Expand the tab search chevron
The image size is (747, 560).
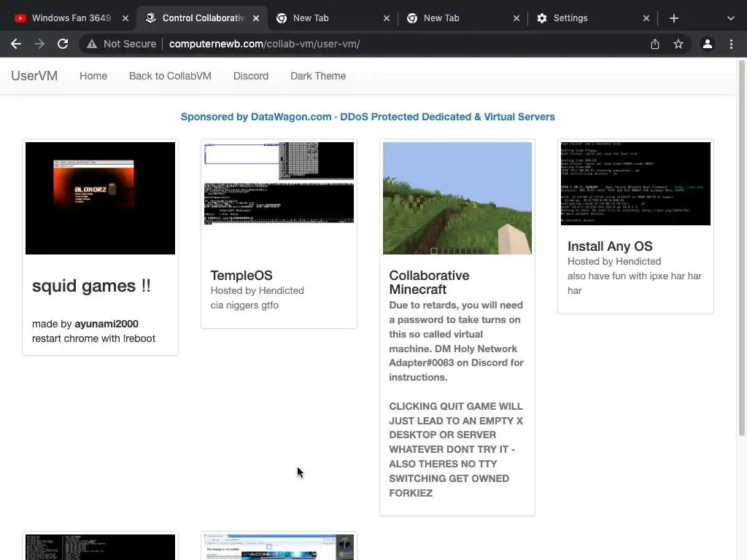[x=731, y=18]
